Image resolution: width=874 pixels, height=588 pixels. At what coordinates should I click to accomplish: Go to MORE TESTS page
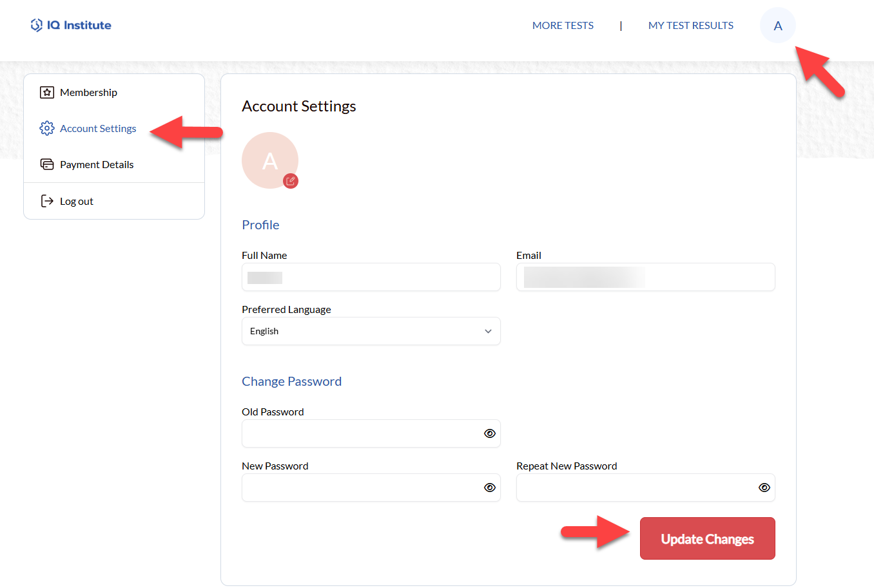563,26
